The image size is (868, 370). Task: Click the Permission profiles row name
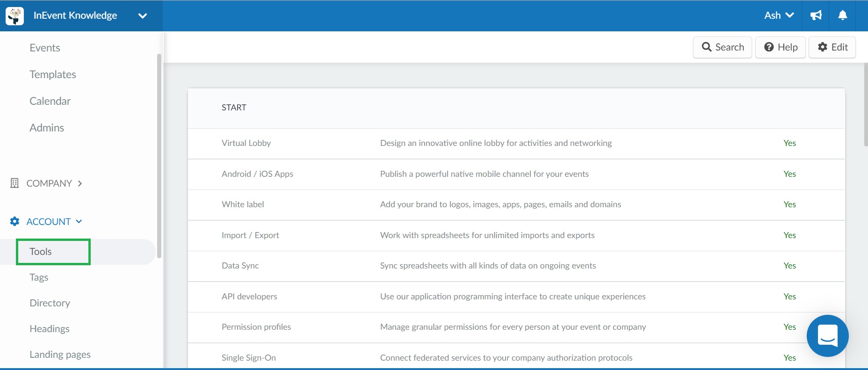(x=256, y=327)
